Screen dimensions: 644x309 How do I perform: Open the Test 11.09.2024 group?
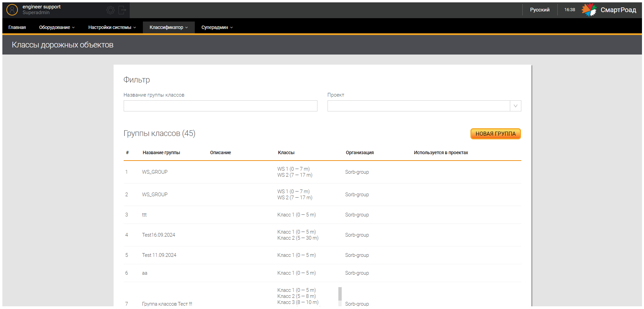159,255
